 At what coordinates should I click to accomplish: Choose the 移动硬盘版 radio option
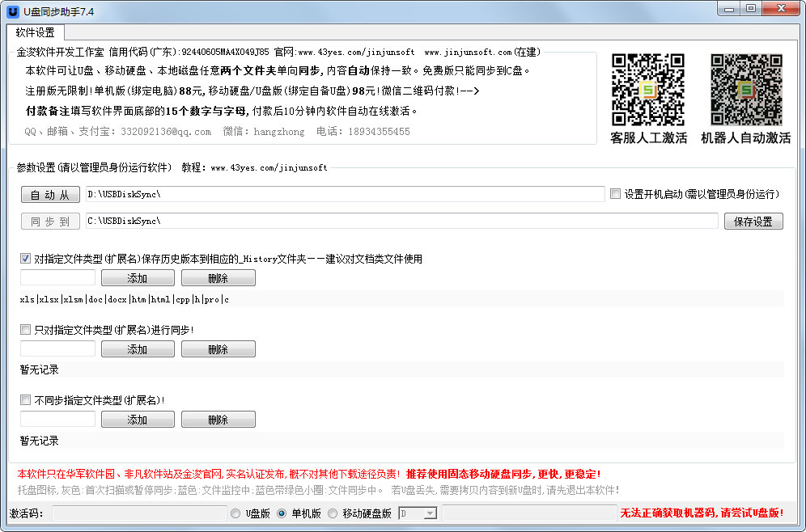pyautogui.click(x=333, y=513)
